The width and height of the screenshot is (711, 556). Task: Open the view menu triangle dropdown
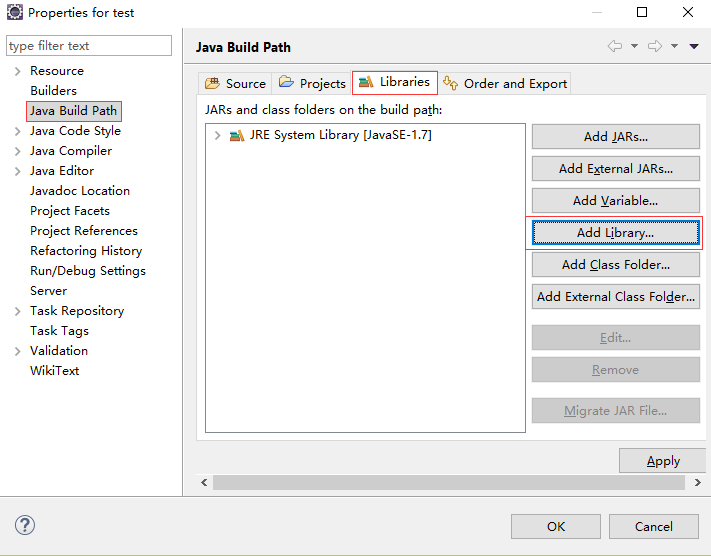[x=694, y=46]
